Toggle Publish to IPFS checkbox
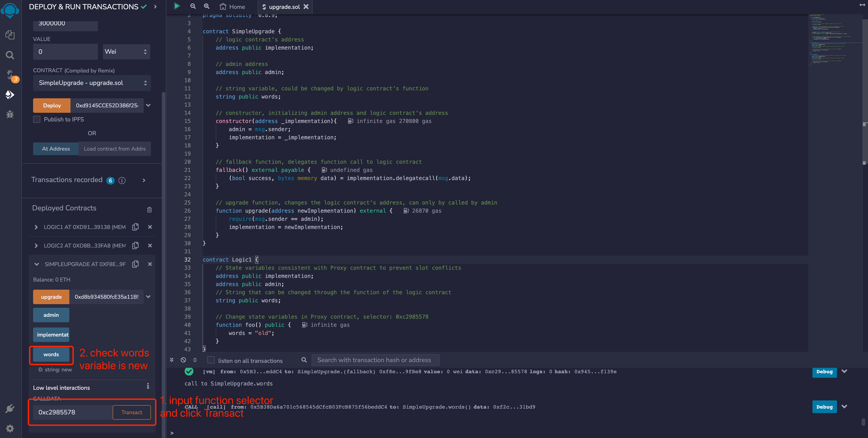Viewport: 868px width, 438px height. 37,119
